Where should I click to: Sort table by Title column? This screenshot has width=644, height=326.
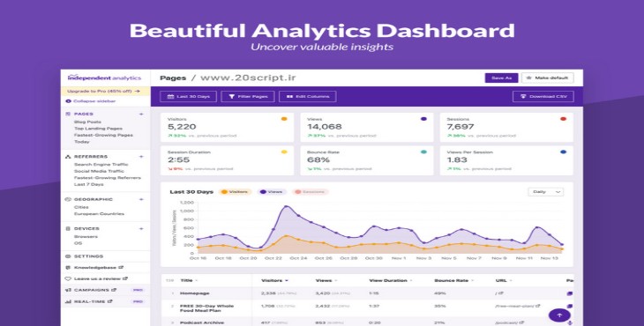point(190,280)
